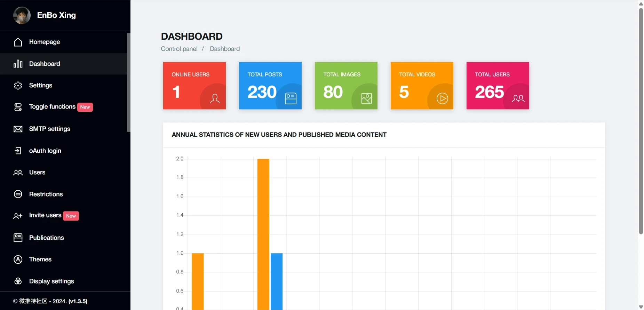
Task: Click the Homepage house icon
Action: (18, 42)
